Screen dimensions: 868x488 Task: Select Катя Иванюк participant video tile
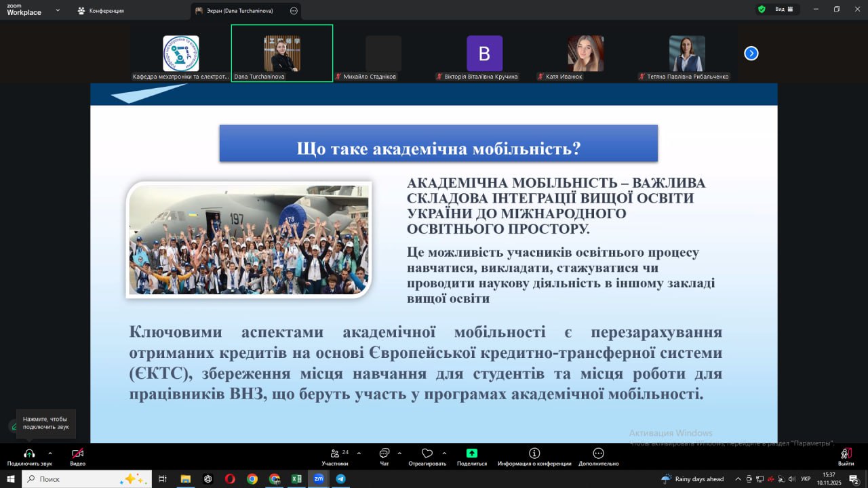click(x=585, y=54)
